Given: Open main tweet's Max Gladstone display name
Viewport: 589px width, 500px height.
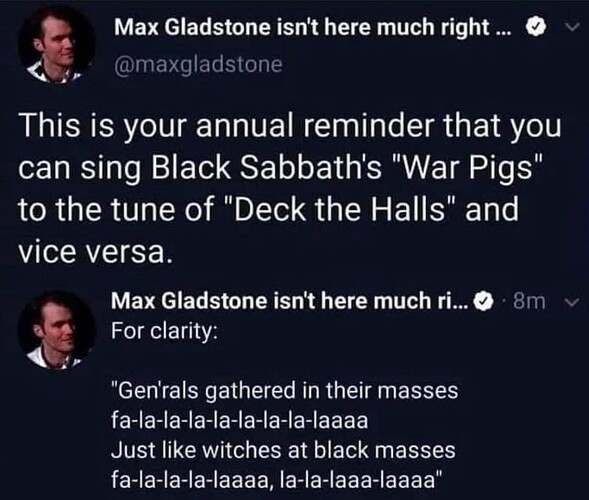Looking at the screenshot, I should [313, 27].
